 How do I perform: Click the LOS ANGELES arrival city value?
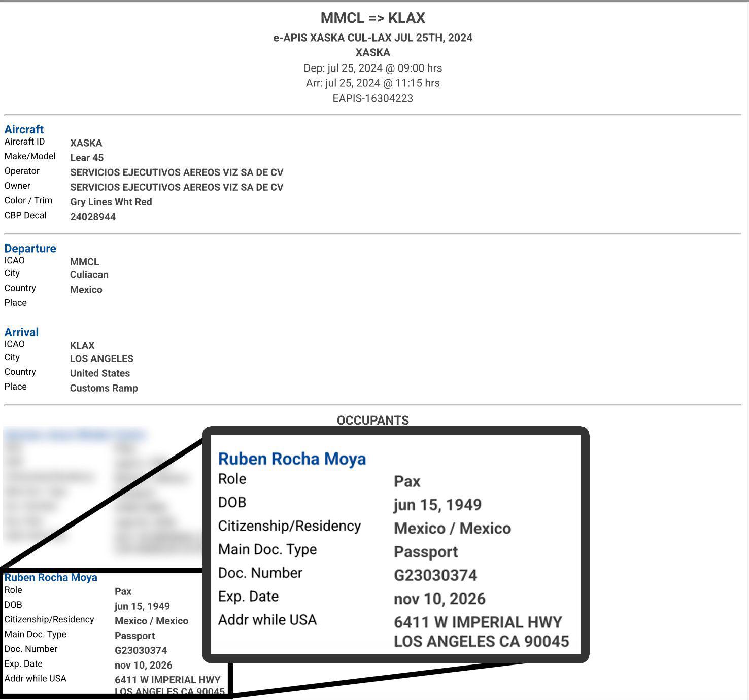click(101, 359)
